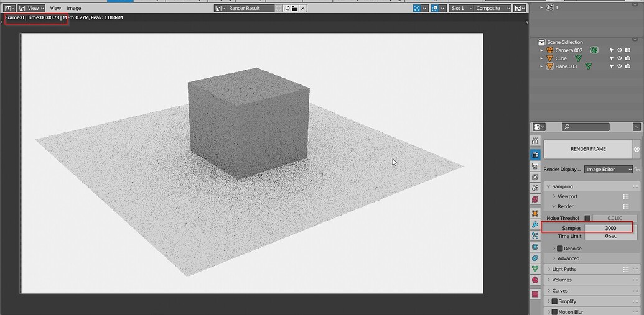This screenshot has height=315, width=644.
Task: Open the Render Display Image Editor dropdown
Action: click(x=609, y=170)
